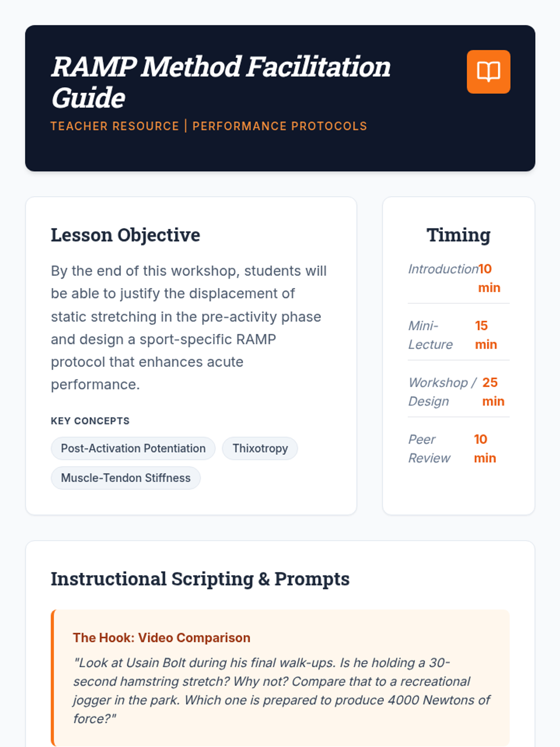The height and width of the screenshot is (747, 560).
Task: Click the lesson objective paragraph
Action: 189,327
